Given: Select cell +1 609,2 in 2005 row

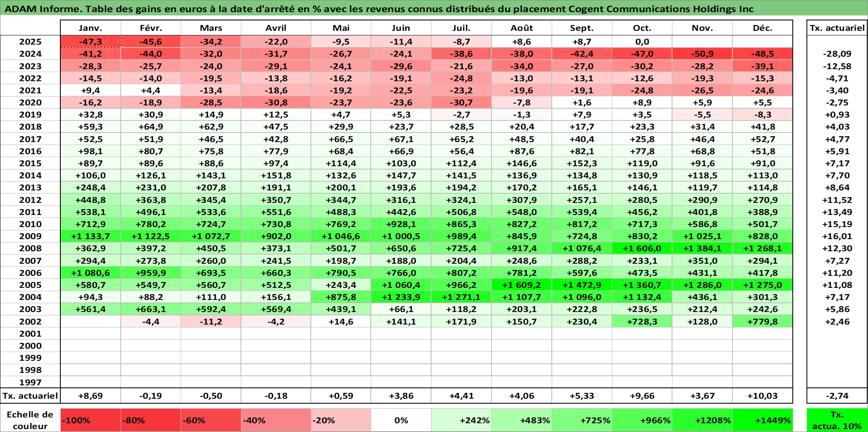Looking at the screenshot, I should [522, 285].
